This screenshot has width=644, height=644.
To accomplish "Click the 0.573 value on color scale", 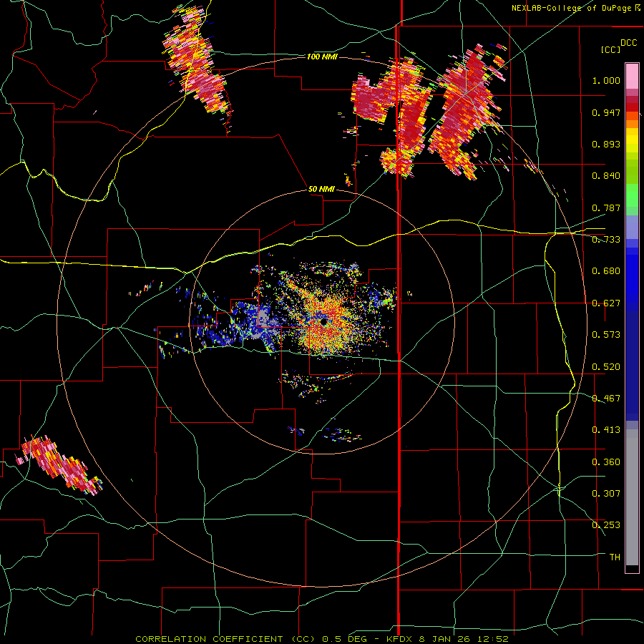I will (606, 335).
